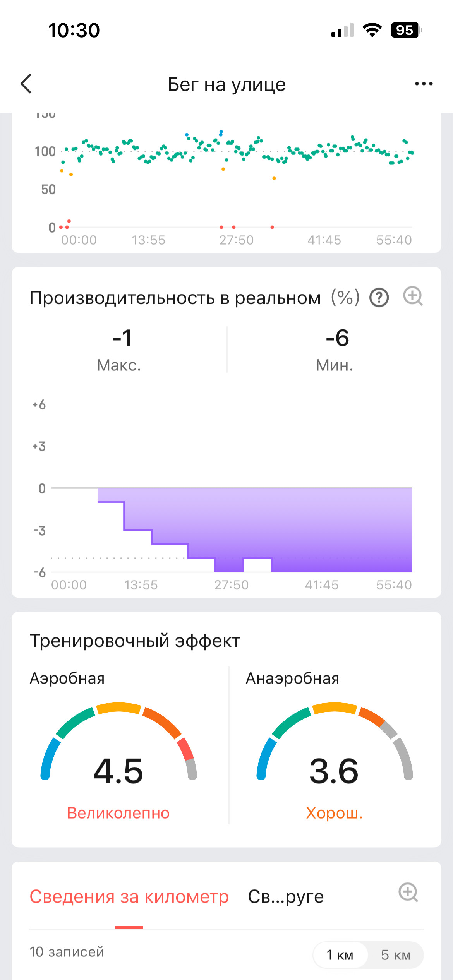Open the three-dot more options menu
Screen dimensions: 453x980
tap(424, 84)
